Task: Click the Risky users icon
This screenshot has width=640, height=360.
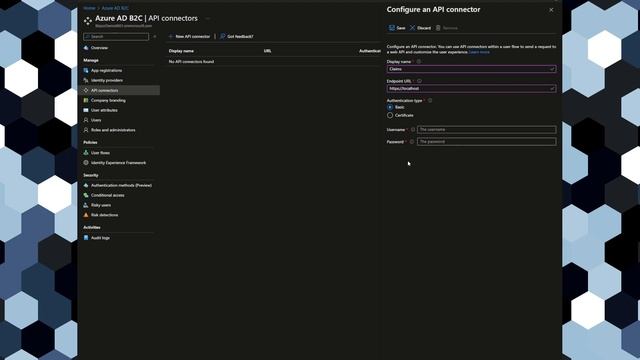Action: (86, 205)
